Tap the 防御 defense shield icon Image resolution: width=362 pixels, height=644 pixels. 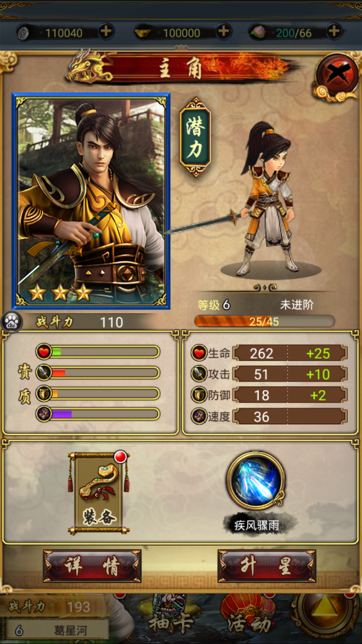[199, 395]
